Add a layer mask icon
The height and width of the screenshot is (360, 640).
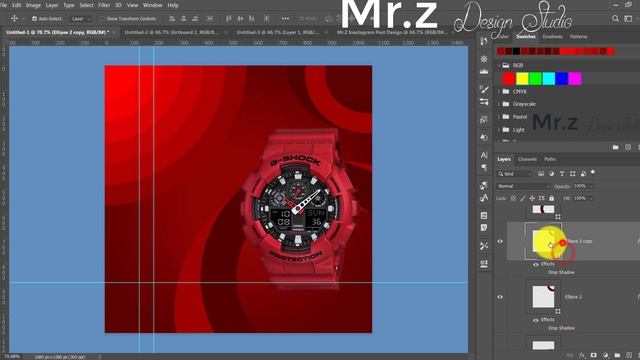click(593, 356)
